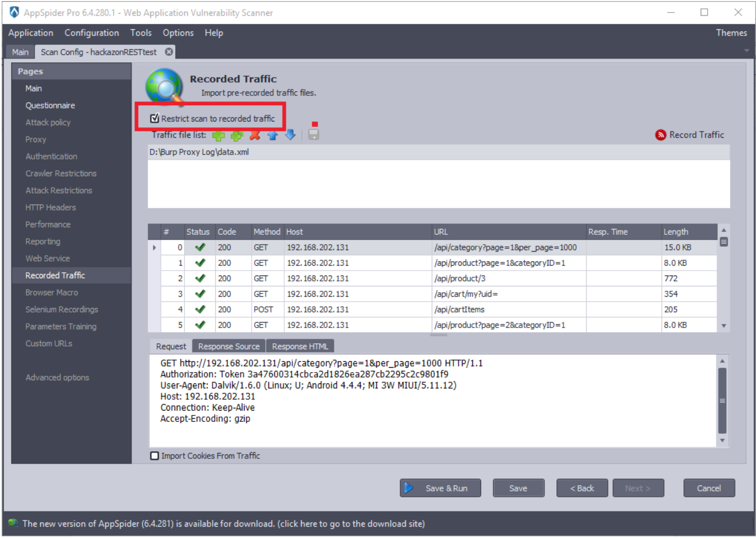Click the red Record Traffic icon
Screen dimensions: 756x538
pyautogui.click(x=661, y=135)
